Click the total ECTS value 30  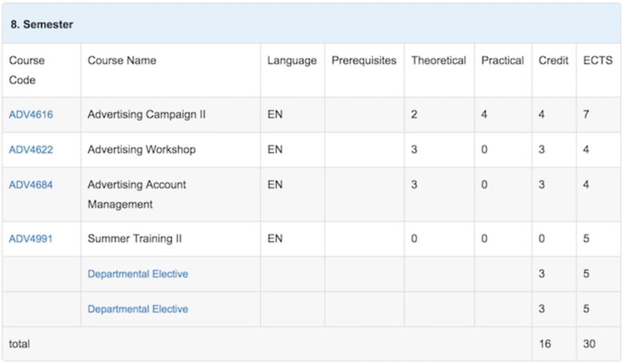pyautogui.click(x=589, y=344)
